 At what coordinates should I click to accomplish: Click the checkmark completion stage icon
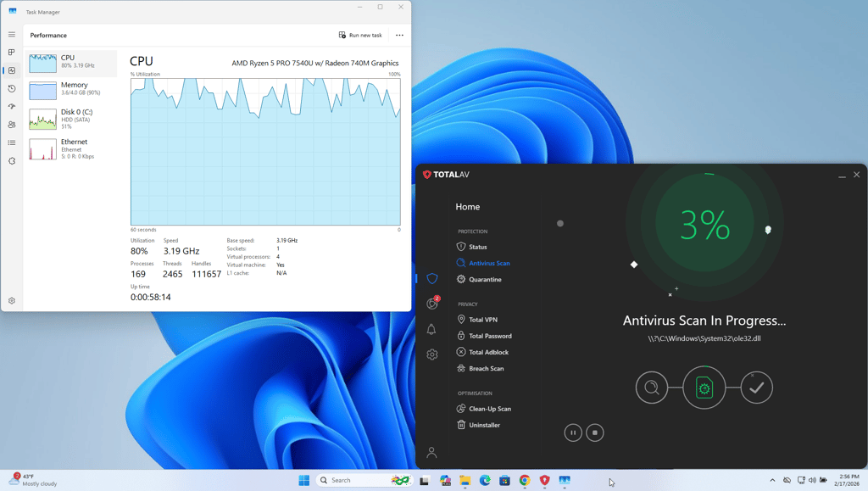coord(757,388)
